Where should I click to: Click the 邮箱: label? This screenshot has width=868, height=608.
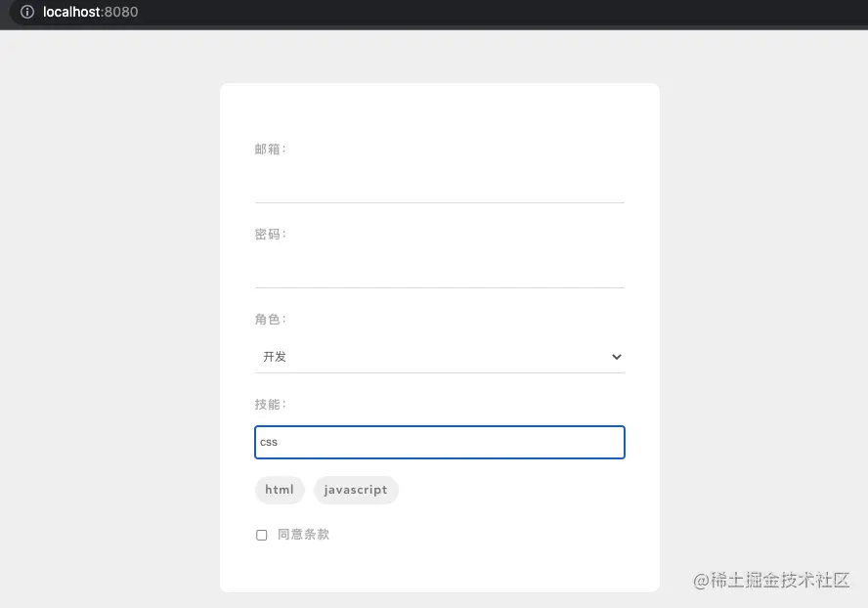click(270, 149)
